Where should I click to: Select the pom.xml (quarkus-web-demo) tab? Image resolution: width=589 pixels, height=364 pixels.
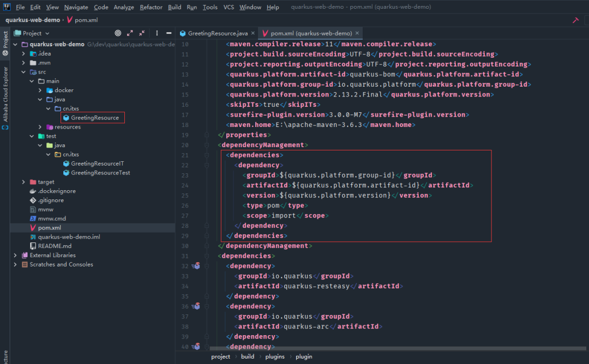[x=311, y=33]
